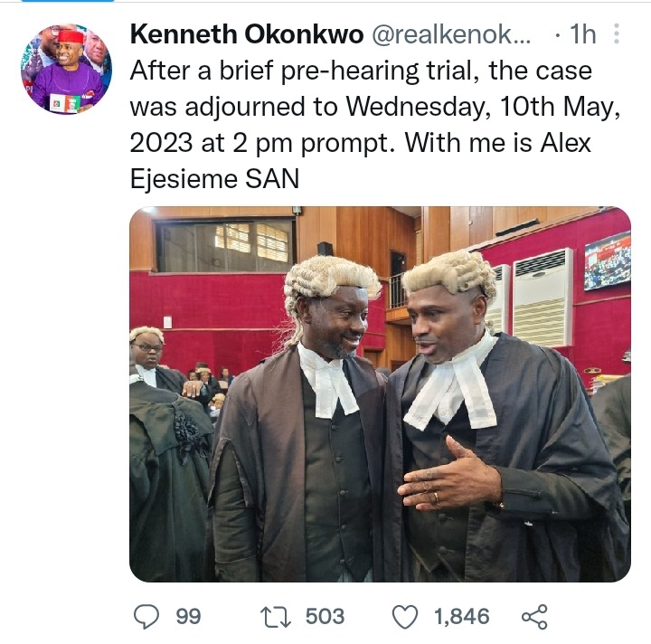Open the attached courtroom photo

point(380,394)
